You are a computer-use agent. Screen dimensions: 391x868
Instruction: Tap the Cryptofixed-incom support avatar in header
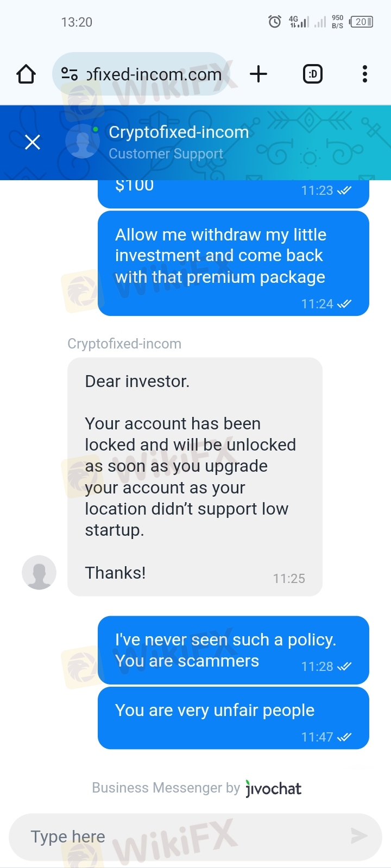click(x=82, y=142)
